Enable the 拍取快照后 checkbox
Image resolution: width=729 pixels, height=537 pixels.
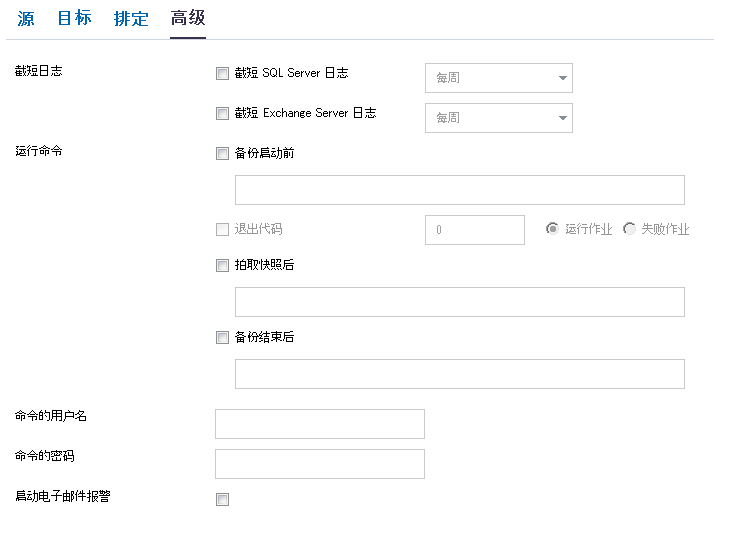click(x=222, y=265)
